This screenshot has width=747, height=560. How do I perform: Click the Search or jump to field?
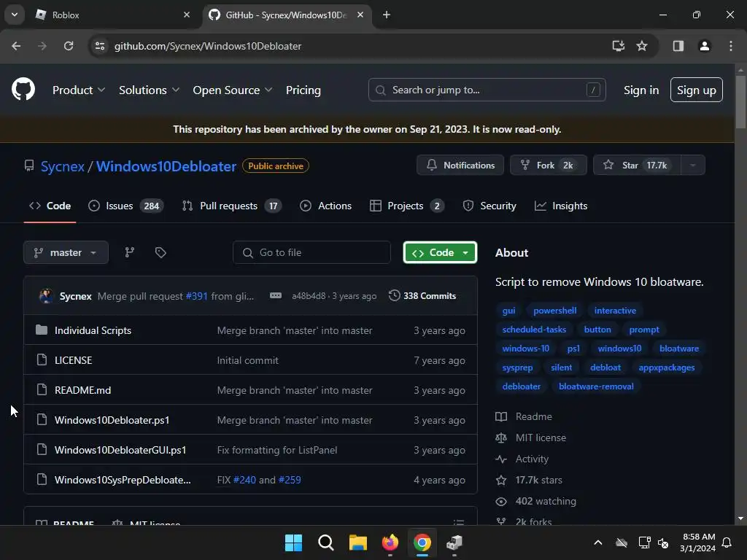click(x=487, y=90)
